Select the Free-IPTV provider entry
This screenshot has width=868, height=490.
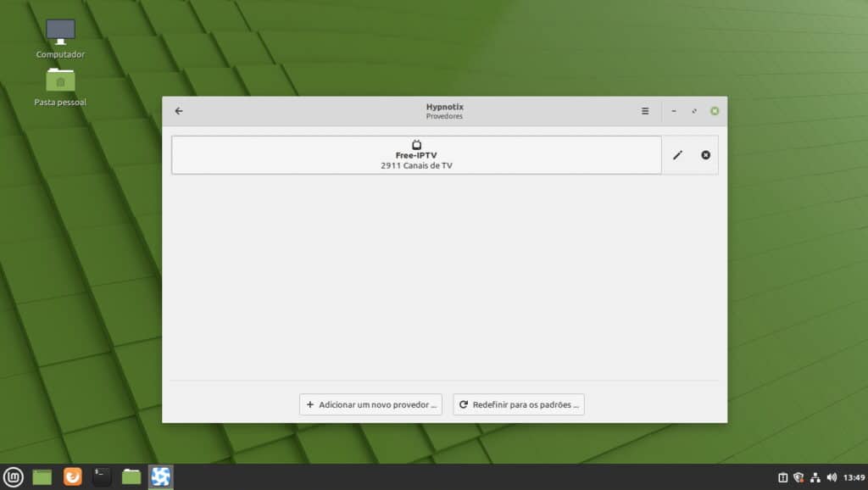tap(416, 155)
